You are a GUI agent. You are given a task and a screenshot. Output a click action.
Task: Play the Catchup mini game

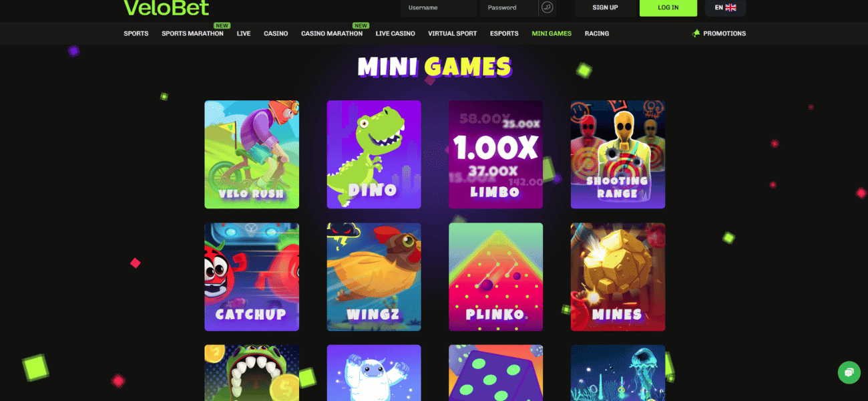click(252, 277)
